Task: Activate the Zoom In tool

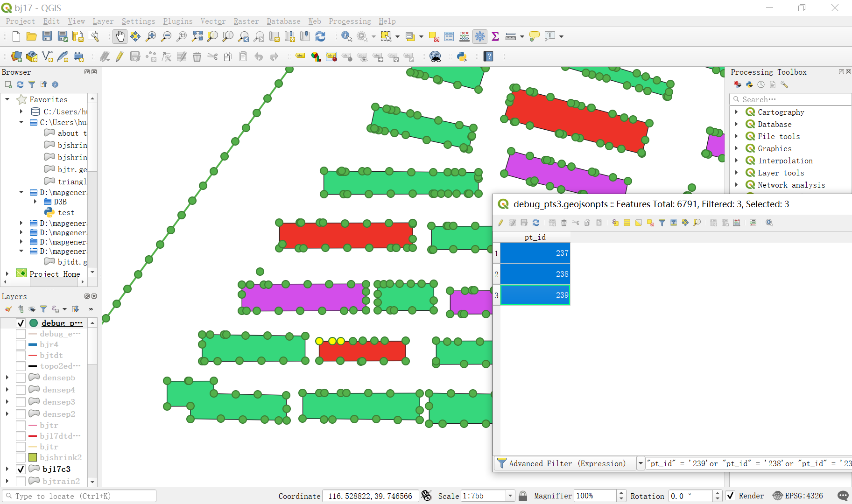Action: (x=150, y=36)
